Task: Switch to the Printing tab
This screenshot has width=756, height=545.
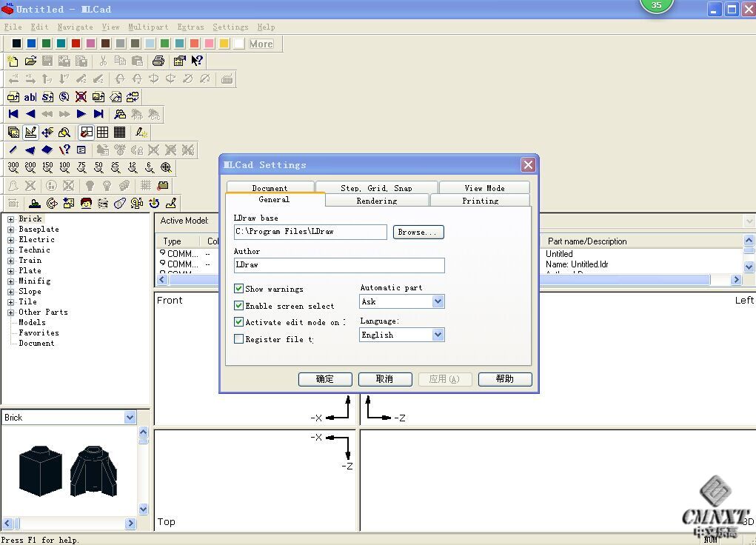Action: click(x=481, y=201)
